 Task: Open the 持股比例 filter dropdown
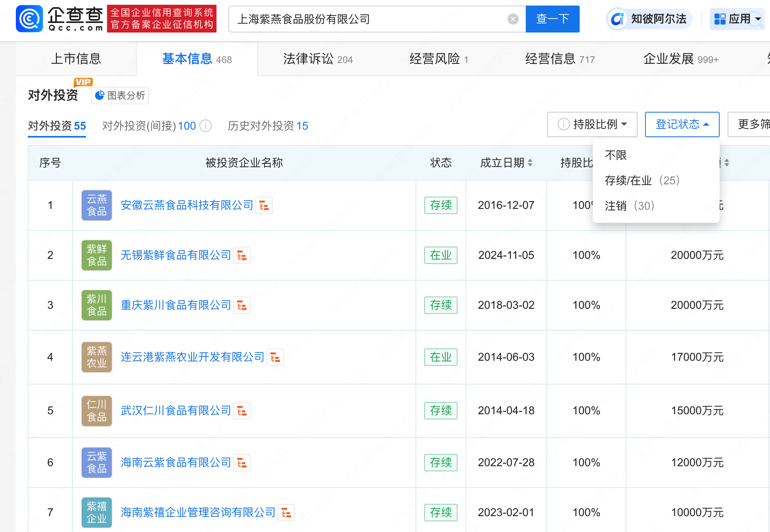coord(592,124)
